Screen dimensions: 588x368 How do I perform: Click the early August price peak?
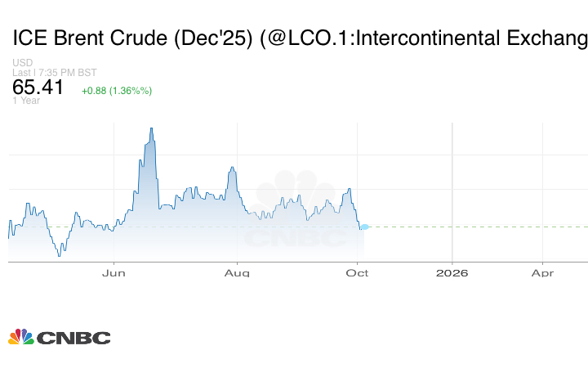tap(233, 168)
